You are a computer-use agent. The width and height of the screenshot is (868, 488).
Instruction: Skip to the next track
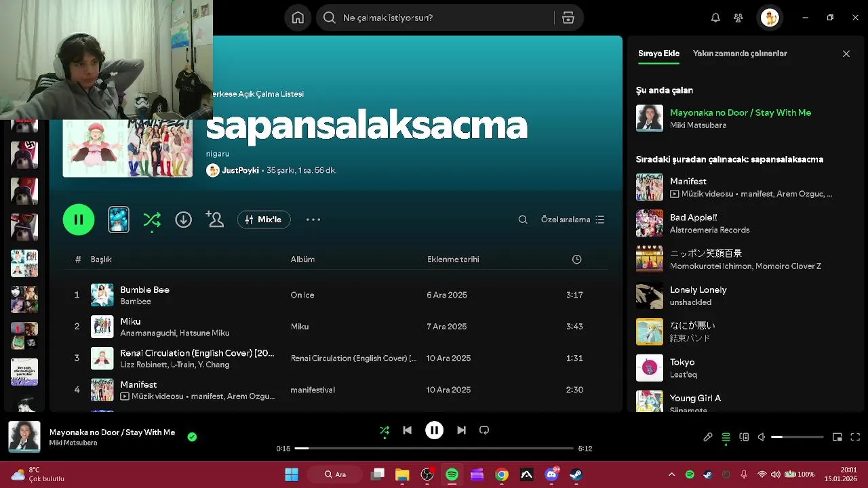[x=461, y=430]
